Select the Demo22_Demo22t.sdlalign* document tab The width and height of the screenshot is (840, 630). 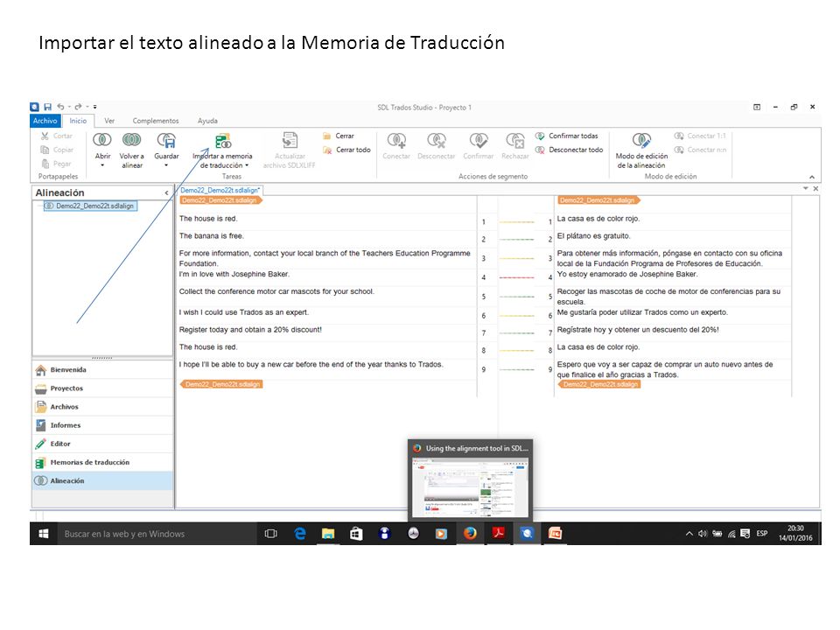coord(220,190)
